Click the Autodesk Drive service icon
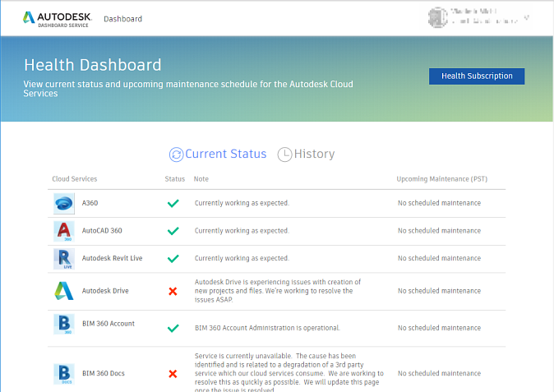This screenshot has width=554, height=392. [x=64, y=291]
